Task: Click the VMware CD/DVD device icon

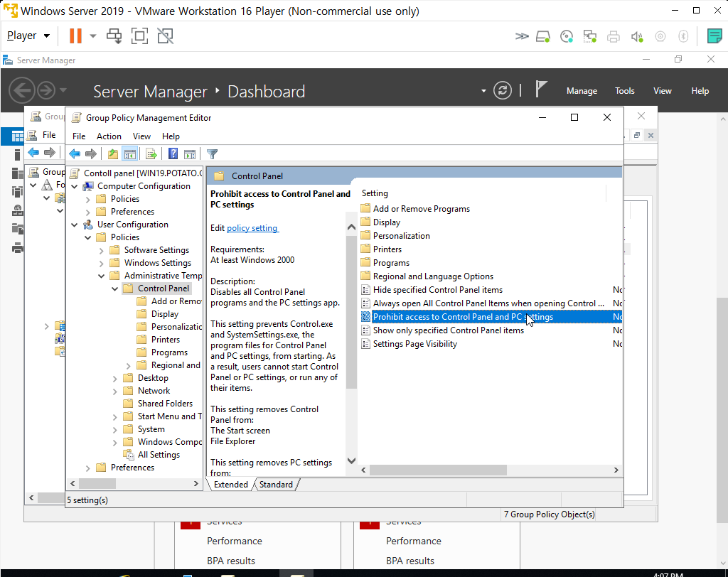Action: coord(567,36)
